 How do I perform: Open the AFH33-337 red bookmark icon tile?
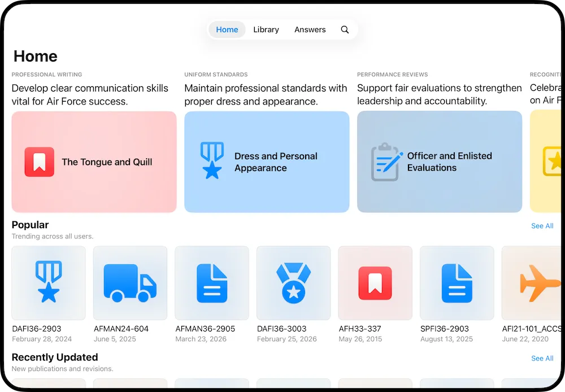pyautogui.click(x=375, y=283)
